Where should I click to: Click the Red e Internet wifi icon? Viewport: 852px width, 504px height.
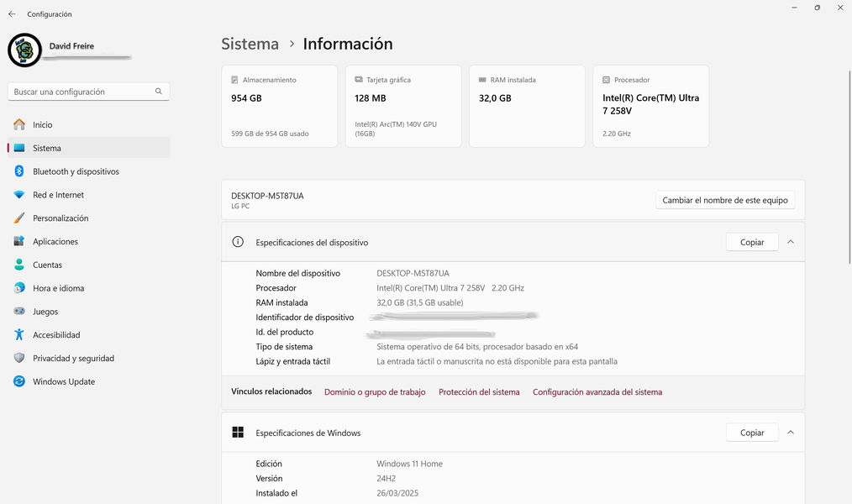(19, 194)
